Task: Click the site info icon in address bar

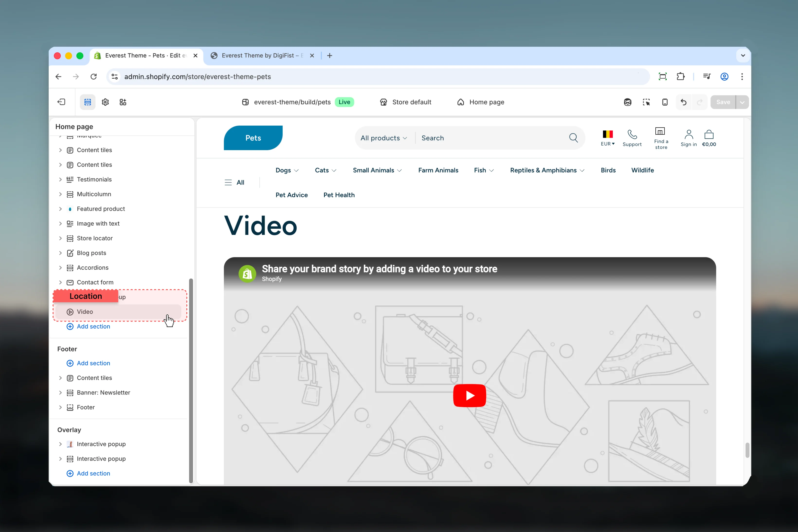Action: pos(115,77)
